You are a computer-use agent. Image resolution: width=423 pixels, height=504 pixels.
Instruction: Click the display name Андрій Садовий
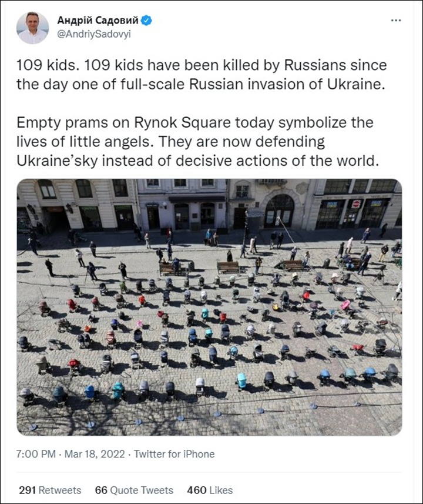pos(98,21)
